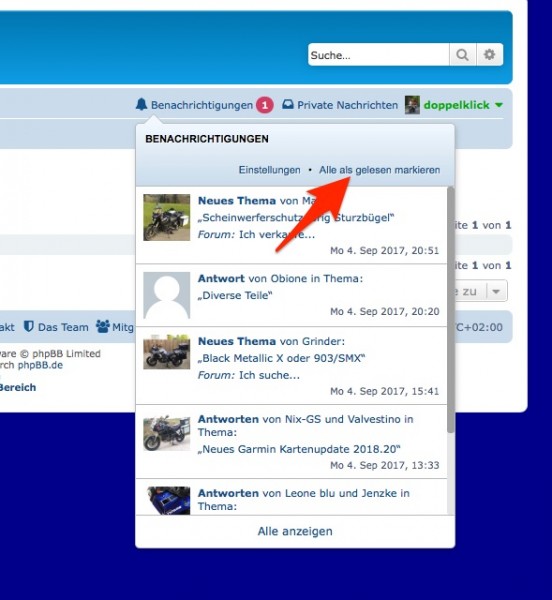Open the jump-to dropdown arrow
Viewport: 552px width, 600px height.
click(496, 292)
